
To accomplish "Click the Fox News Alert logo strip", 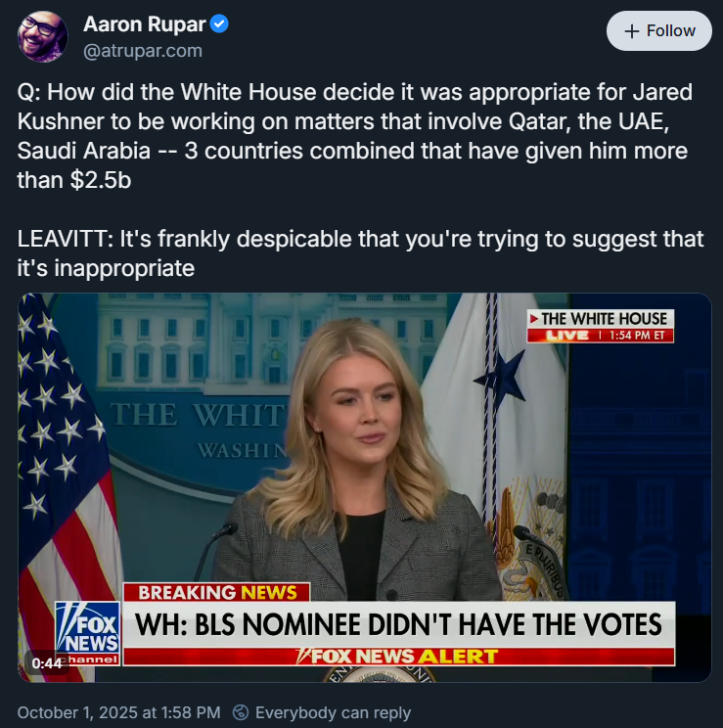I will (398, 657).
